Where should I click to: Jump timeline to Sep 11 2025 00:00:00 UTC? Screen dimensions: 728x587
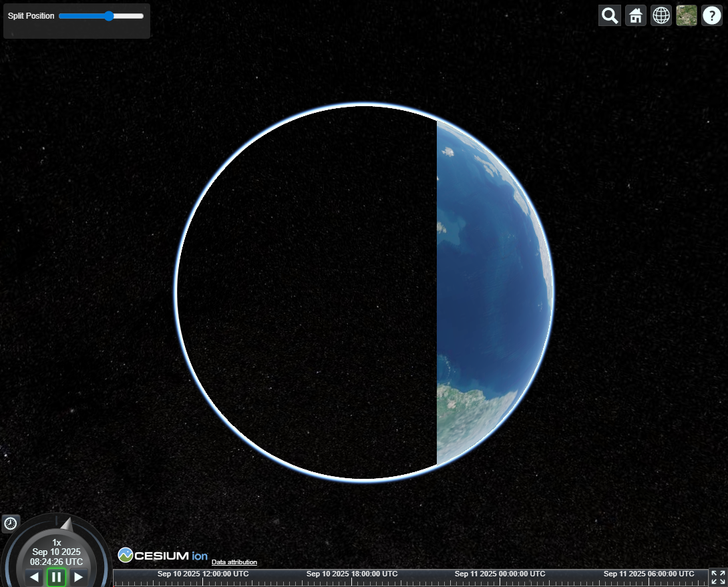click(x=500, y=574)
